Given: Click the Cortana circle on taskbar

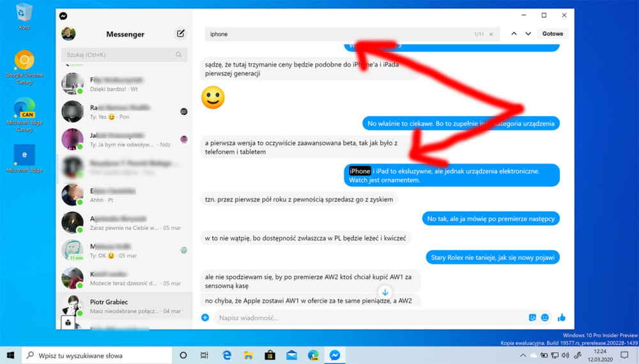Looking at the screenshot, I should click(183, 356).
